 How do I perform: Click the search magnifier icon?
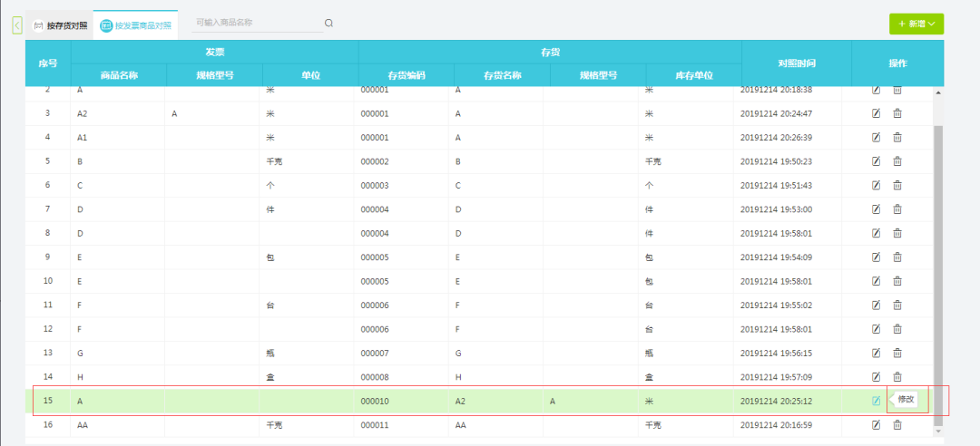coord(328,23)
